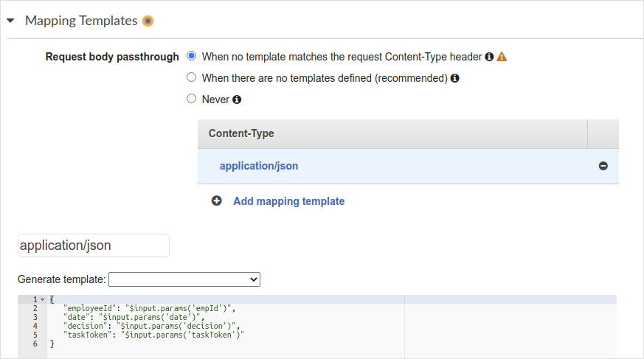
Task: Click the employeeId line in the editor
Action: point(150,308)
